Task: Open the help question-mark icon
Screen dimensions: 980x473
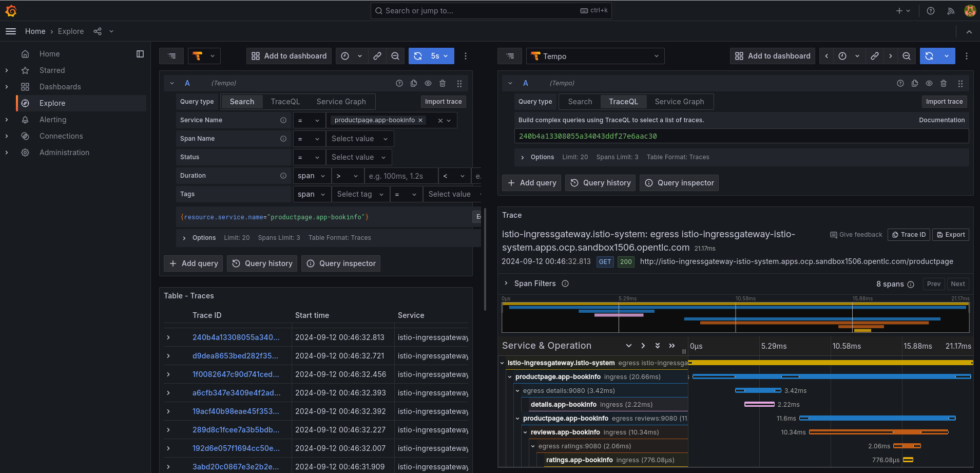Action: coord(931,11)
